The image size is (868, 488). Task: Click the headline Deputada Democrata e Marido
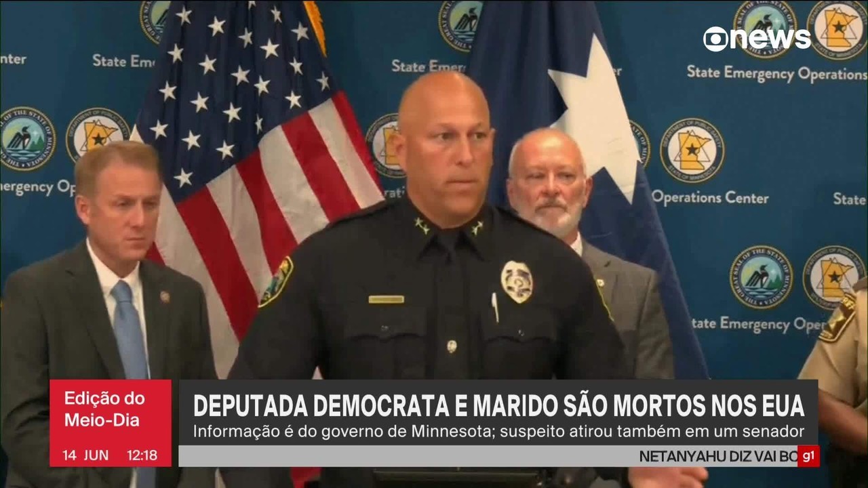coord(499,405)
